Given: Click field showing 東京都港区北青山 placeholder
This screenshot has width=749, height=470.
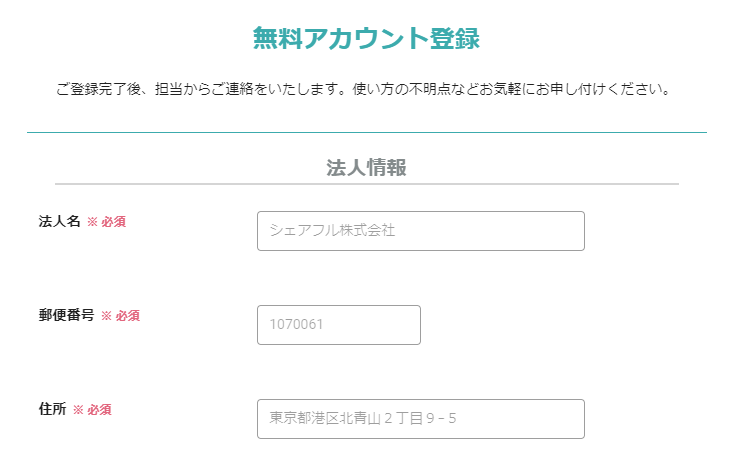Looking at the screenshot, I should click(x=420, y=419).
